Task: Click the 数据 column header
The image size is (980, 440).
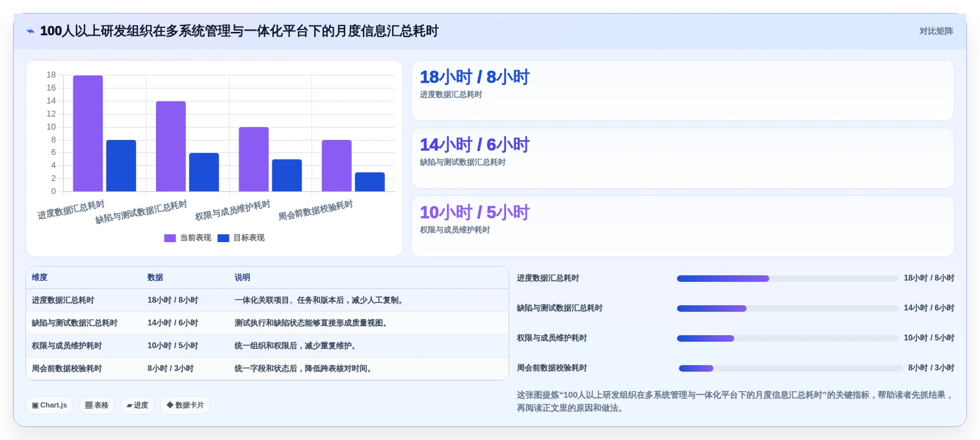Action: pyautogui.click(x=155, y=278)
